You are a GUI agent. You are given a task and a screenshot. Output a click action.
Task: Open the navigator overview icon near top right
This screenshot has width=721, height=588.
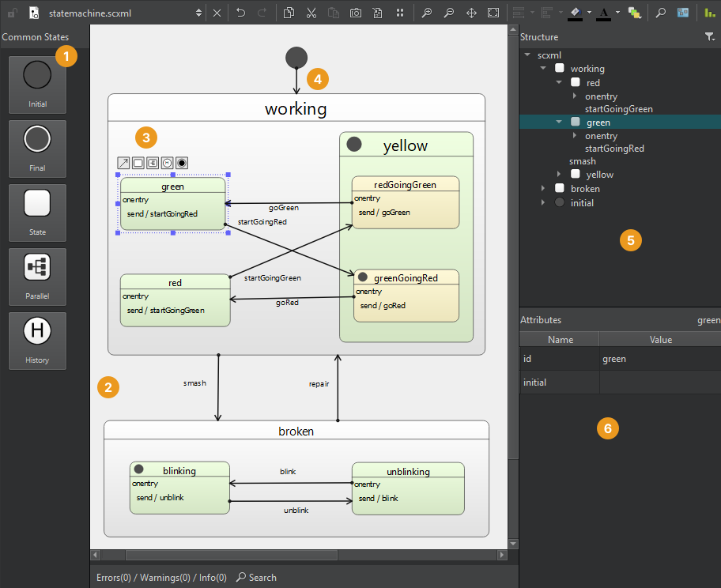tap(681, 13)
